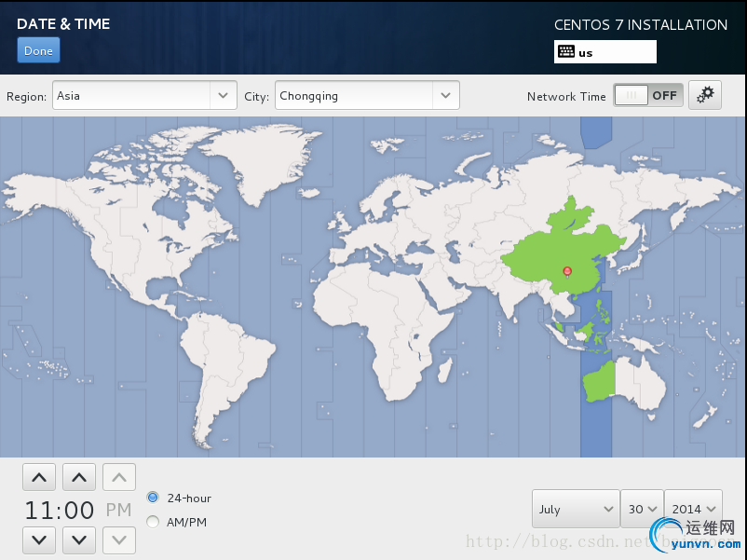The image size is (747, 560).
Task: Decrease the minutes with down arrow
Action: (79, 540)
